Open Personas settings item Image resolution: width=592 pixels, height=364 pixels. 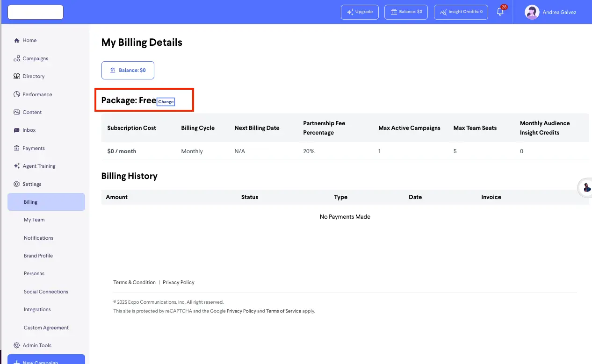point(34,274)
